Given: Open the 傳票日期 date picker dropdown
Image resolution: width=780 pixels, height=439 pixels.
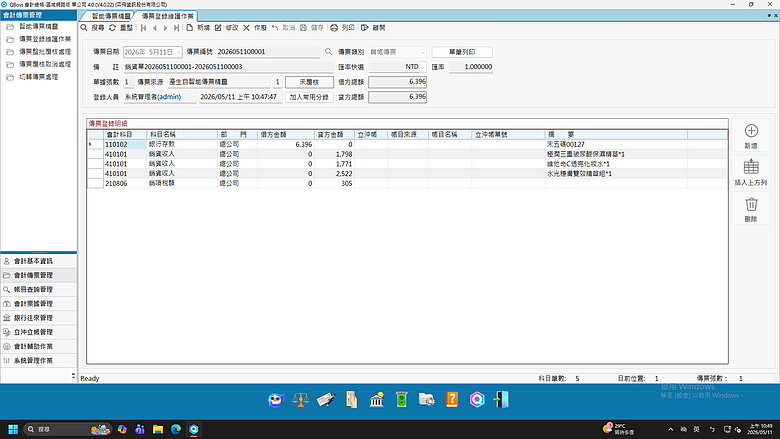Looking at the screenshot, I should tap(178, 52).
